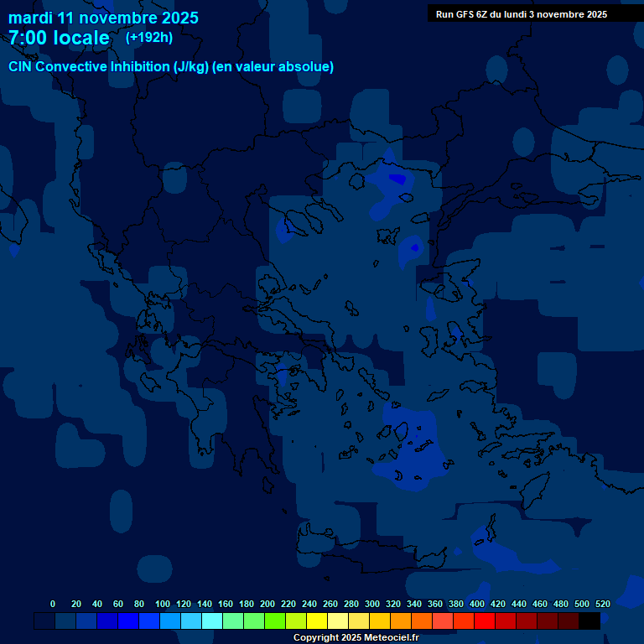Screen dimensions: 644x644
Task: Click the Copyright 2025 Meteociel.fr text
Action: [x=356, y=638]
